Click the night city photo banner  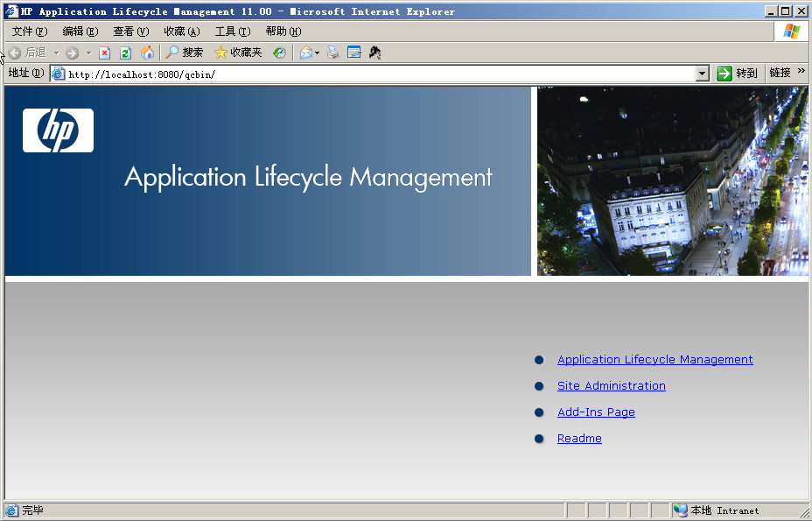coord(672,181)
